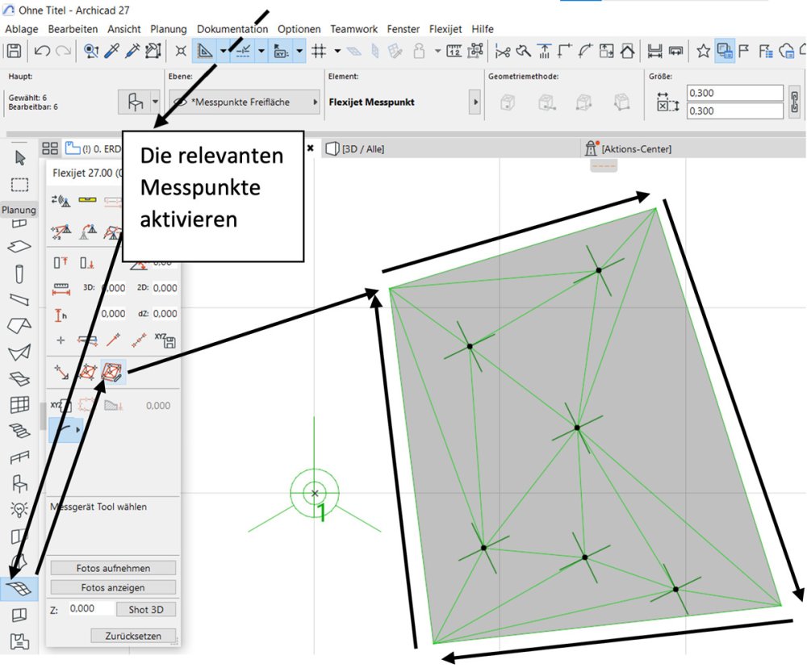Click the upper Größe 0,300 input field
This screenshot has height=672, width=807.
click(x=735, y=93)
